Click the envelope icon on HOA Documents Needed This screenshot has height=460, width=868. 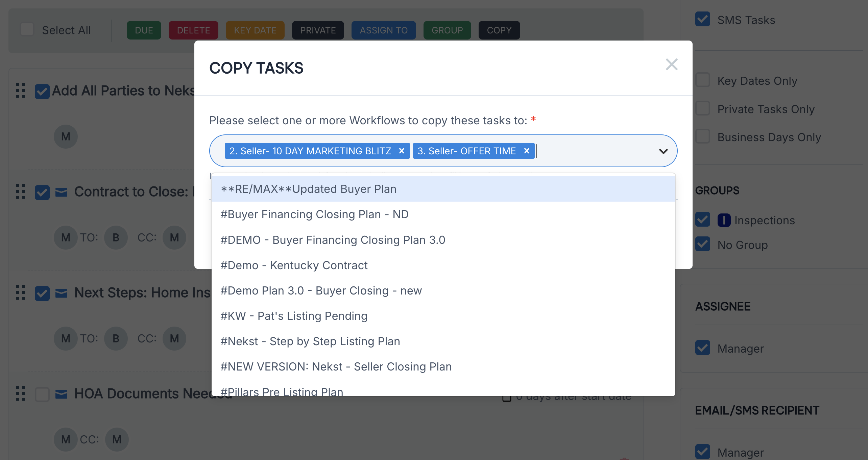61,394
